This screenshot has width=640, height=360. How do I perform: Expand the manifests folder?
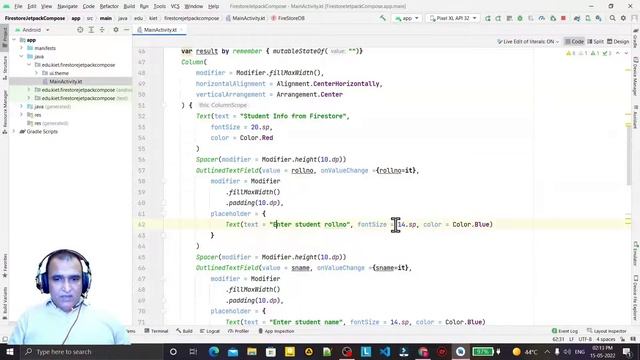click(22, 48)
